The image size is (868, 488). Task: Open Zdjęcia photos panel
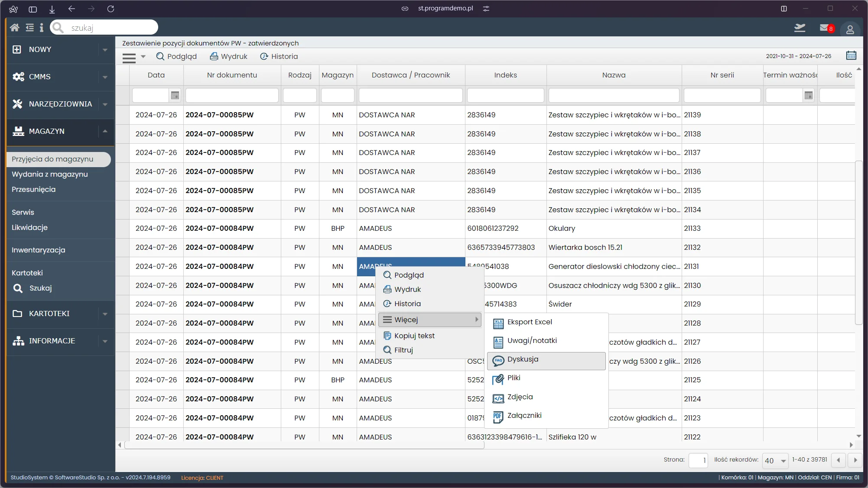[520, 396]
